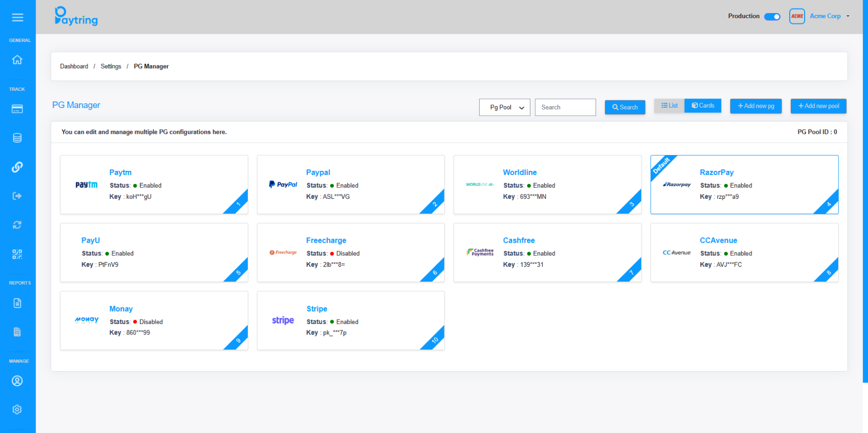Open the settings gear sidebar icon
Image resolution: width=868 pixels, height=433 pixels.
point(17,409)
